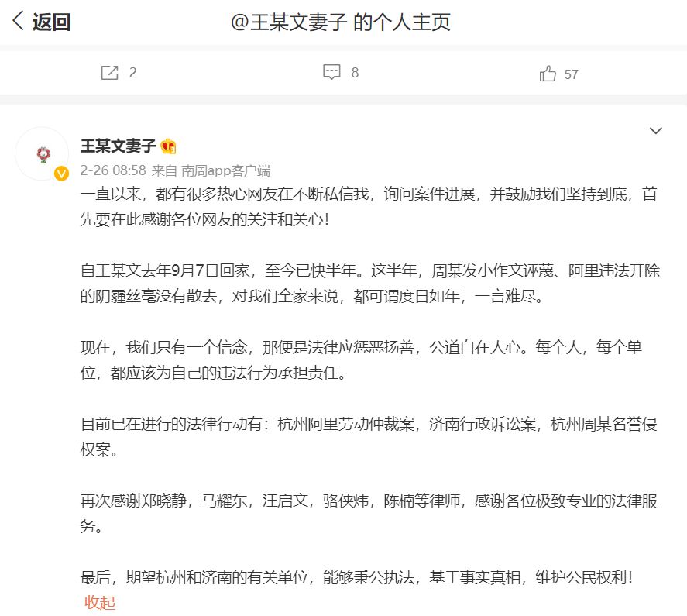Click the crown membership badge icon
Screen dimensions: 687x616
point(168,146)
